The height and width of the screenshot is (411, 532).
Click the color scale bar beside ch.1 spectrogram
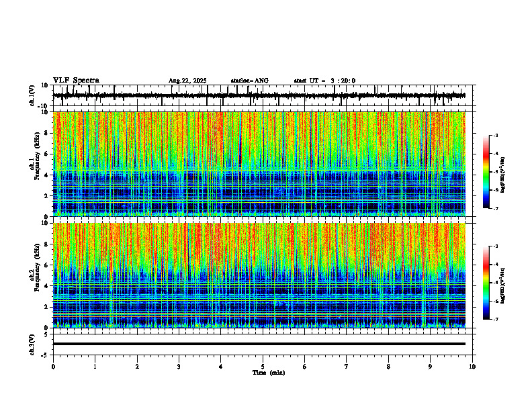click(486, 171)
